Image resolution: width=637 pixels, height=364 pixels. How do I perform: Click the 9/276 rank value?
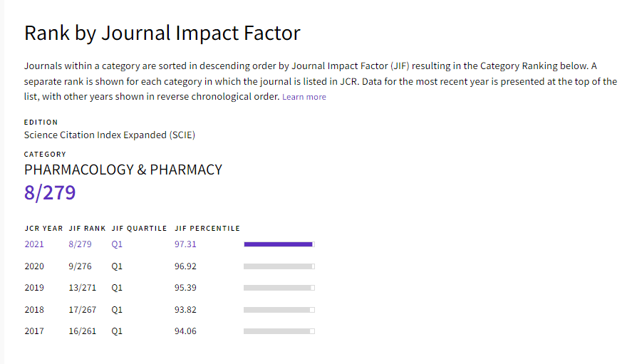[80, 266]
